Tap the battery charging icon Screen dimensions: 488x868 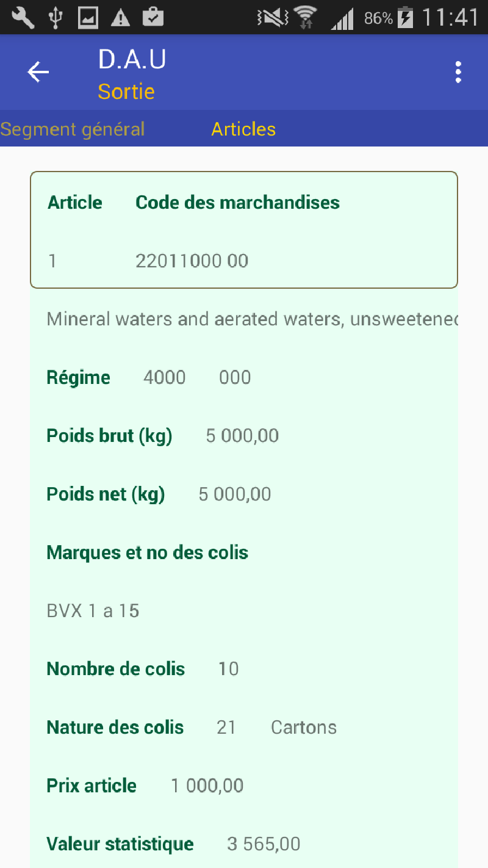point(405,17)
